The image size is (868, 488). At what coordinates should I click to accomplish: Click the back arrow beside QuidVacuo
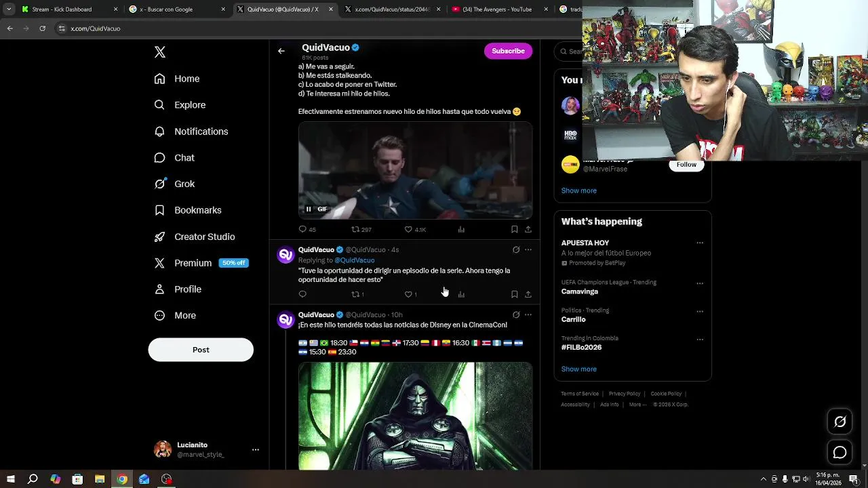point(281,51)
